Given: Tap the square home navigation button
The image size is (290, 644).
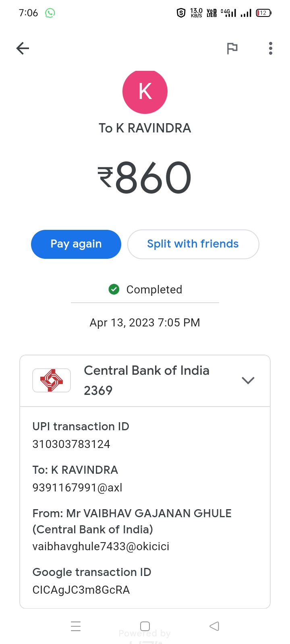Looking at the screenshot, I should click(145, 626).
